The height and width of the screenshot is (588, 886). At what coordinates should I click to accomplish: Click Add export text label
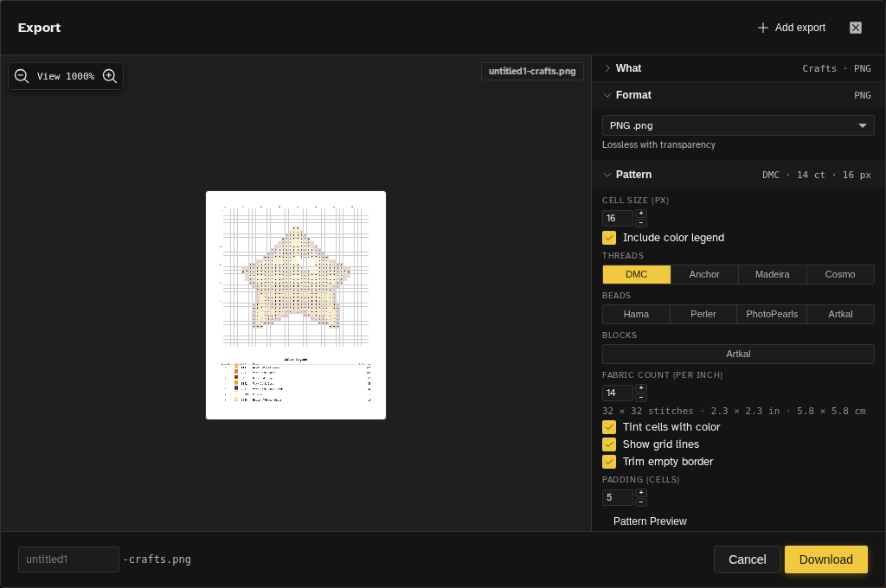[x=800, y=28]
